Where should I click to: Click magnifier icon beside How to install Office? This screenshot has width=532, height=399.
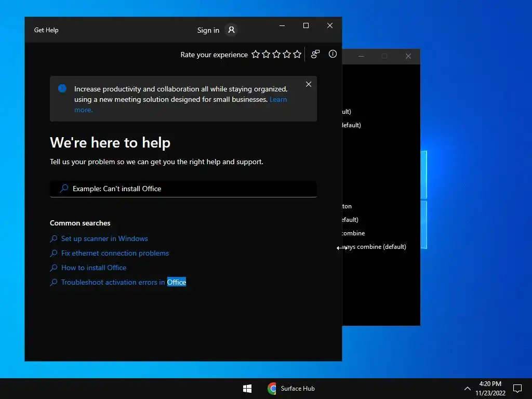[54, 268]
